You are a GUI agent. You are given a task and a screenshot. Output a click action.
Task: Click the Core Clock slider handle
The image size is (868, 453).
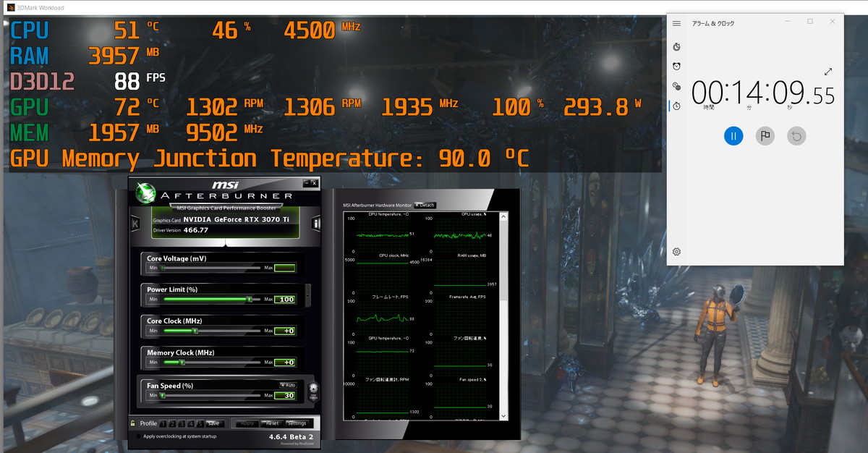click(195, 331)
